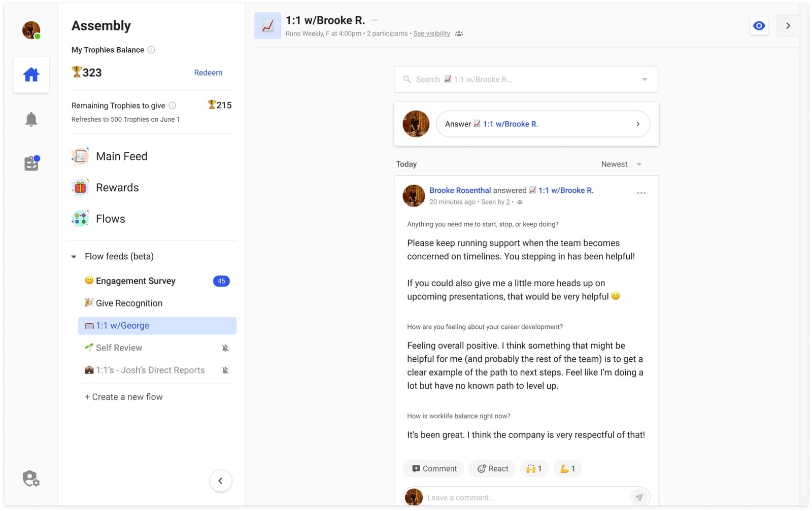
Task: Click the raised-hands reaction count
Action: [534, 468]
